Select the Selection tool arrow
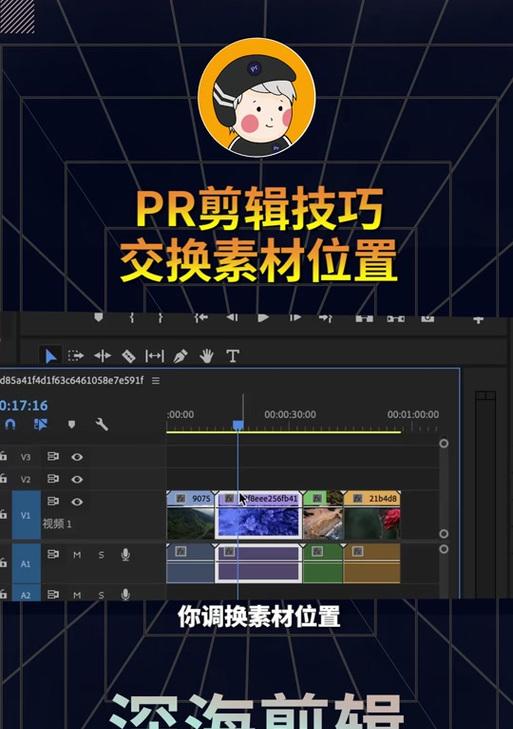 coord(50,356)
